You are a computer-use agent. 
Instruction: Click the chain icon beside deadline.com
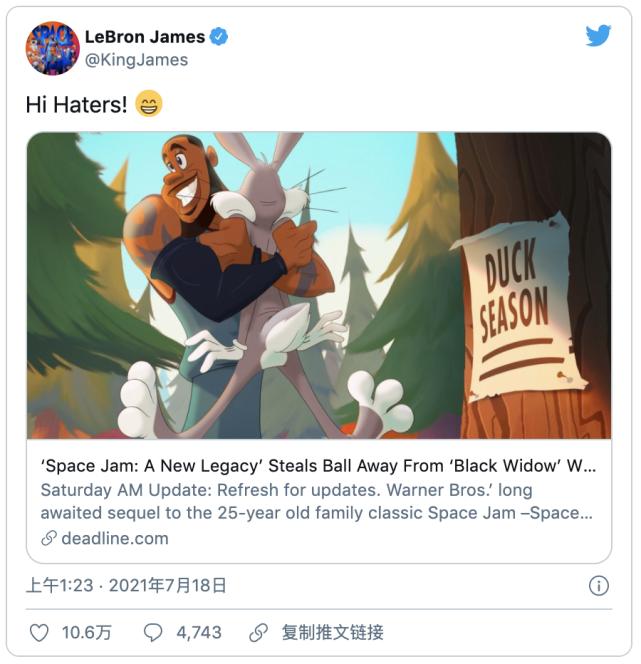pyautogui.click(x=49, y=539)
